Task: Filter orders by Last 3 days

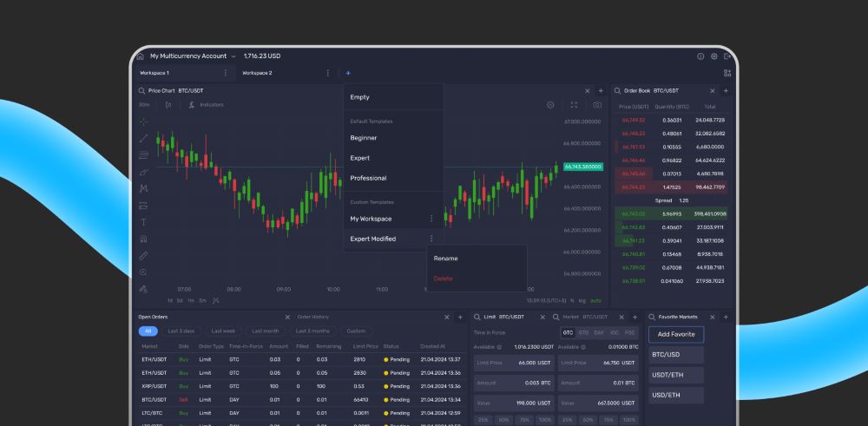Action: coord(181,331)
